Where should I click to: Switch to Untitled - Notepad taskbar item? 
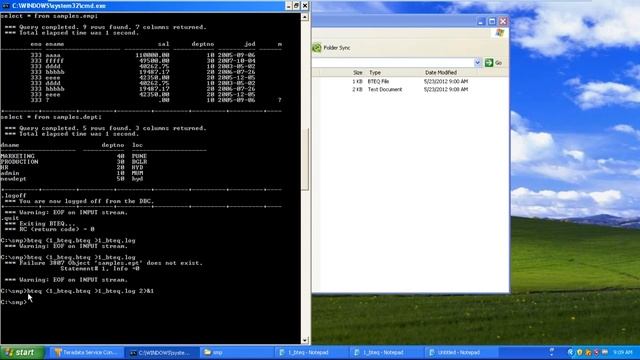tap(460, 352)
